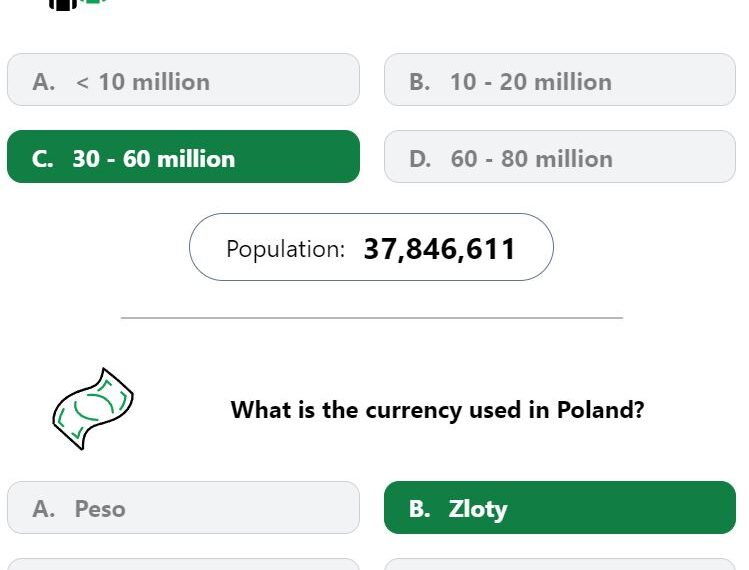Image resolution: width=749 pixels, height=570 pixels.
Task: Click the green banknote currency icon
Action: [x=93, y=409]
